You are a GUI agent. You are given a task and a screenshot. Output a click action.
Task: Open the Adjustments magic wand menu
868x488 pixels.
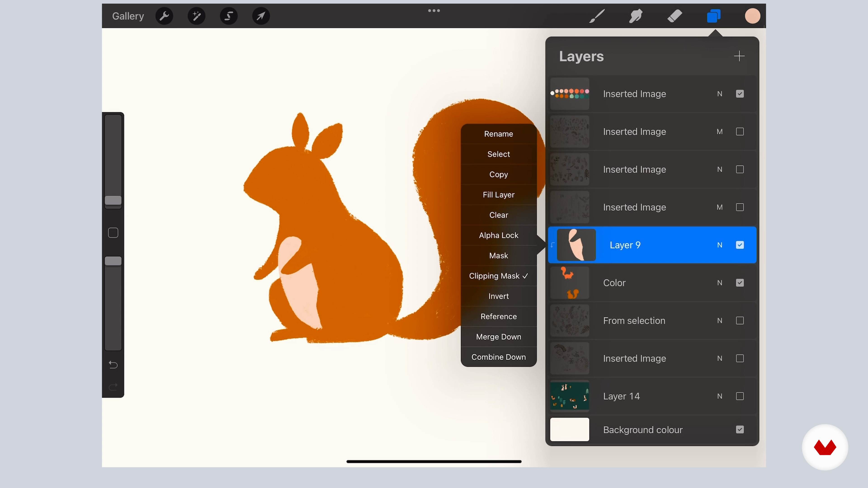click(x=196, y=16)
